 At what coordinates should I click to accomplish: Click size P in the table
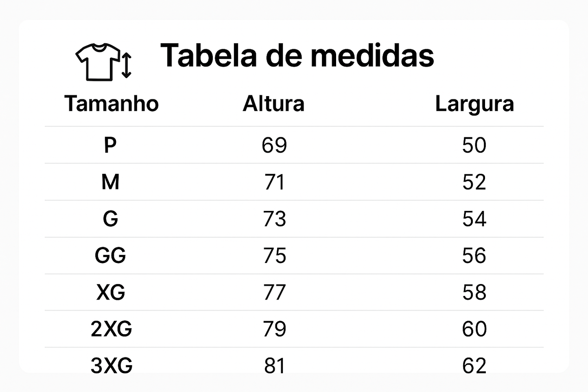click(x=110, y=145)
